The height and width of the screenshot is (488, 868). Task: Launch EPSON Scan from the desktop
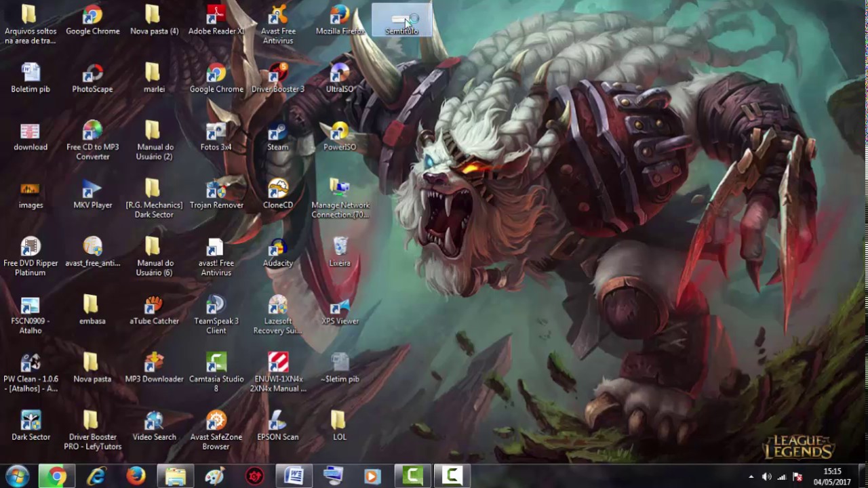[278, 426]
